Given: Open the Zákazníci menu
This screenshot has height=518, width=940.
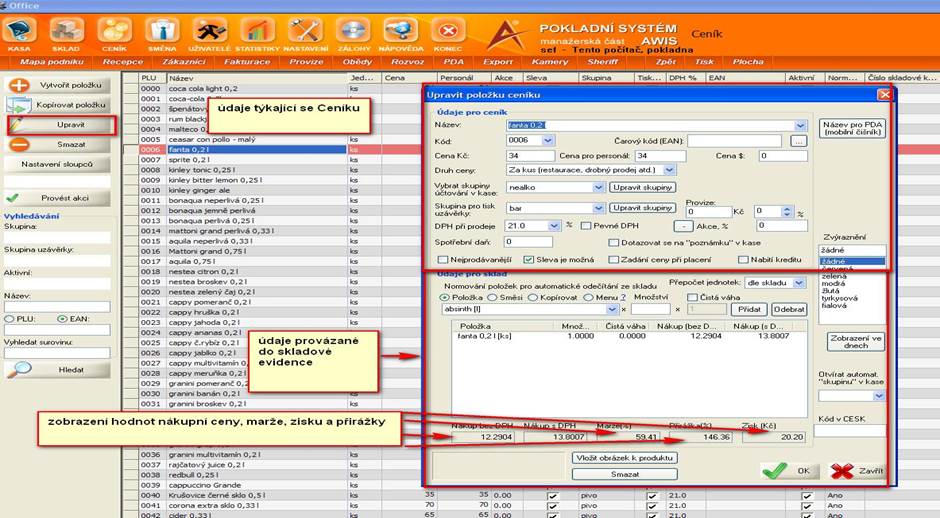Looking at the screenshot, I should tap(183, 62).
